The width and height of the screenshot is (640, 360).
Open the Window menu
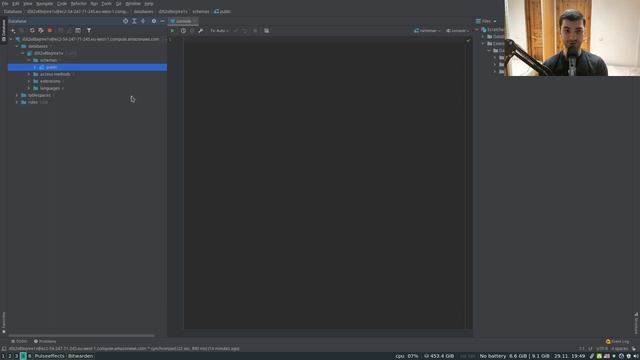pyautogui.click(x=133, y=4)
